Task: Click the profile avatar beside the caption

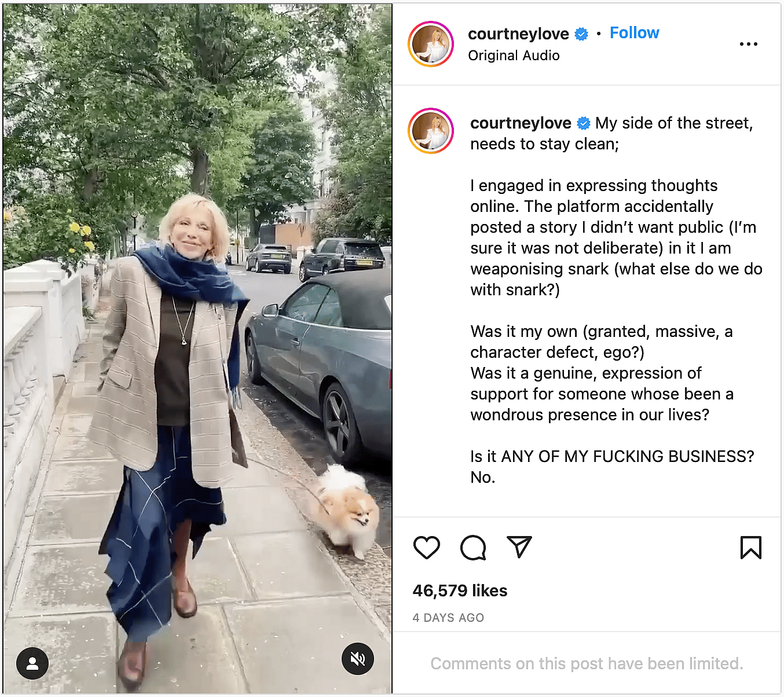Action: pyautogui.click(x=431, y=131)
